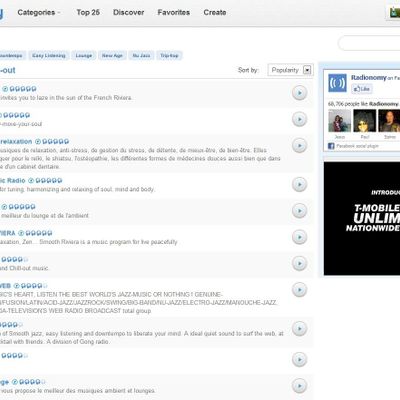This screenshot has height=400, width=400.
Task: Click the info icon beside RIVIERA title
Action: point(21,233)
